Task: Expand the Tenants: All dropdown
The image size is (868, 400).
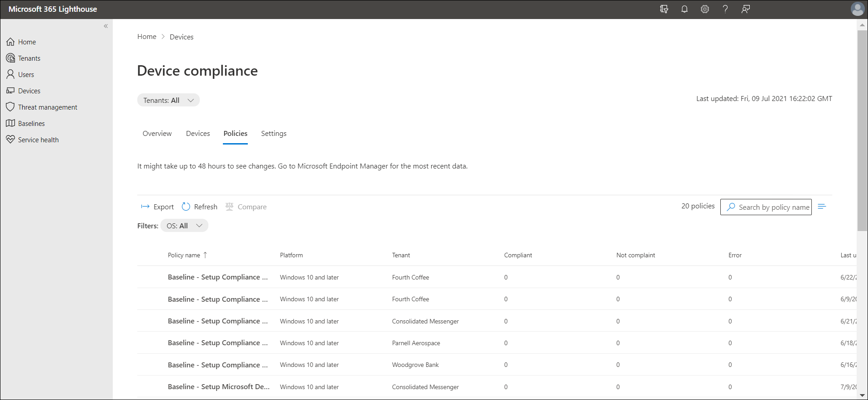Action: [x=168, y=100]
